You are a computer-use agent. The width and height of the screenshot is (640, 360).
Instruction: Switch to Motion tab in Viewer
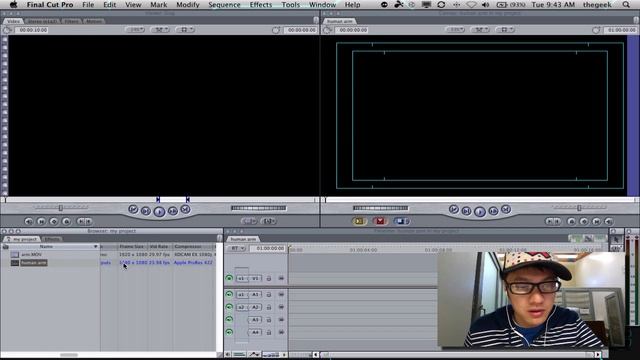94,21
